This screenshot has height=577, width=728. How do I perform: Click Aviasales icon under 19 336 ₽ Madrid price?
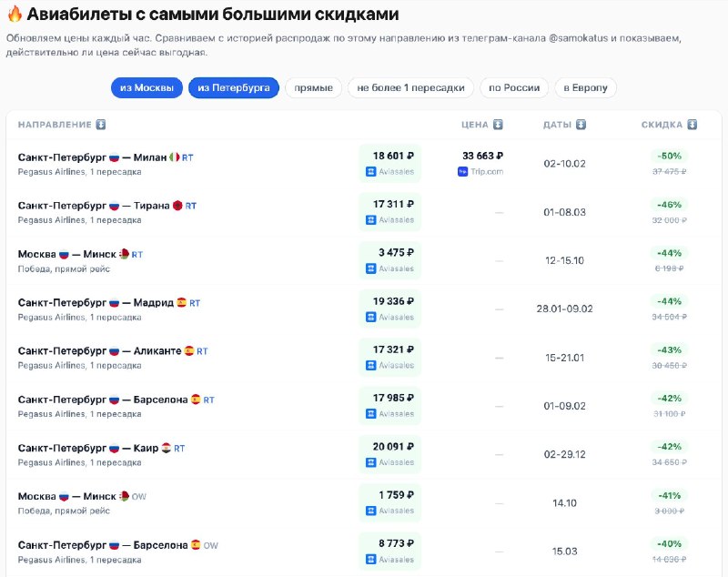(x=370, y=317)
